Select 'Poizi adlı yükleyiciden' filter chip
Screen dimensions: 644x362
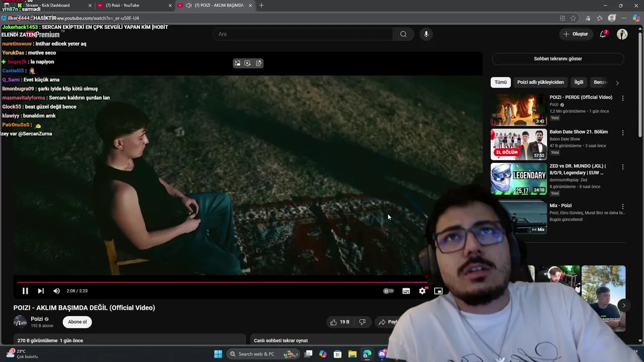(540, 82)
